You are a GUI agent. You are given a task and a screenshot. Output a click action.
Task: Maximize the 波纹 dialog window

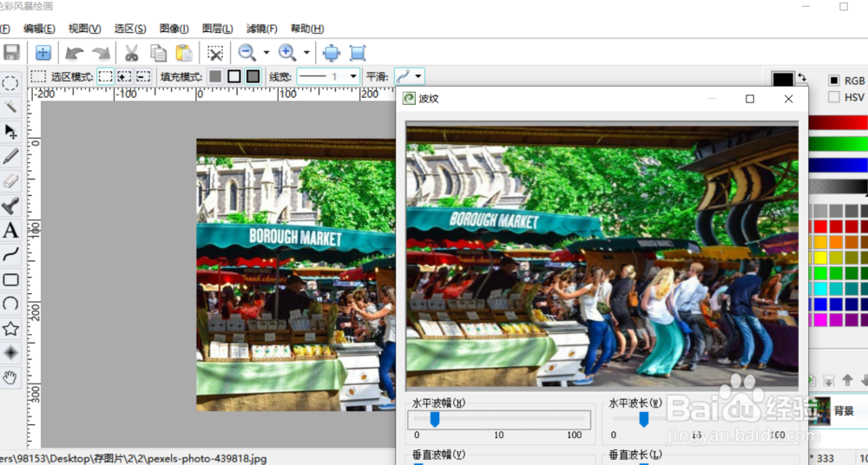[750, 99]
